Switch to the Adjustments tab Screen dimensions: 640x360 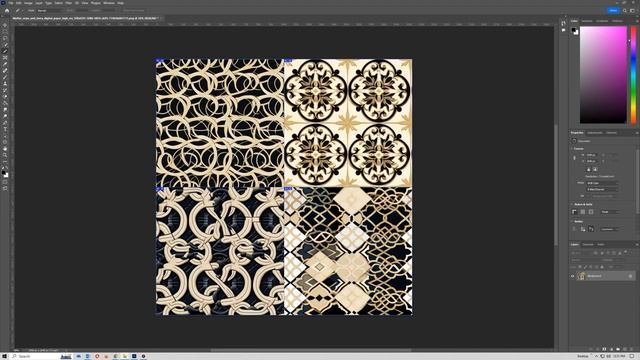coord(595,133)
